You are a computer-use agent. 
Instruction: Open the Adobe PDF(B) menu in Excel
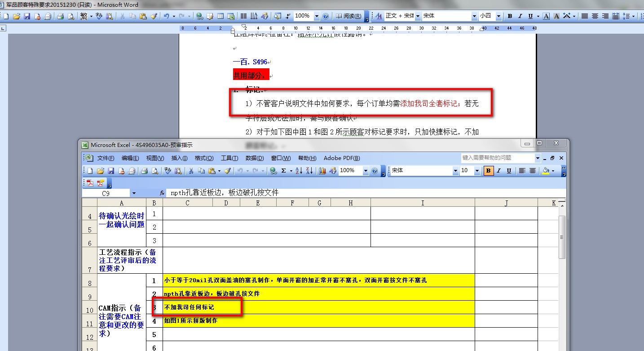tap(342, 158)
